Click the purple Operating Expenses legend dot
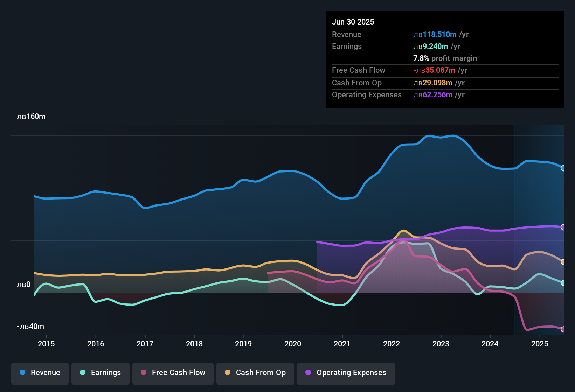Screen dimensions: 575x392 (x=308, y=373)
